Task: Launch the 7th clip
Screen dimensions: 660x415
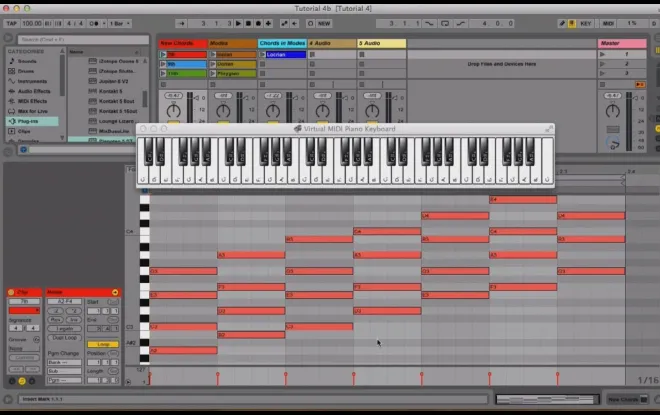Action: [163, 55]
